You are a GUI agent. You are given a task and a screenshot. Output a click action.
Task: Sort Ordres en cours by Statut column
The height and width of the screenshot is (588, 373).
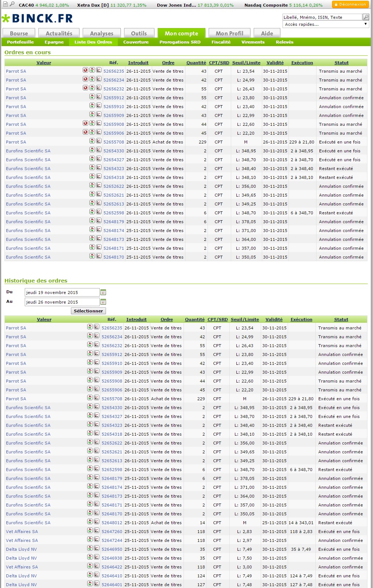click(x=341, y=63)
